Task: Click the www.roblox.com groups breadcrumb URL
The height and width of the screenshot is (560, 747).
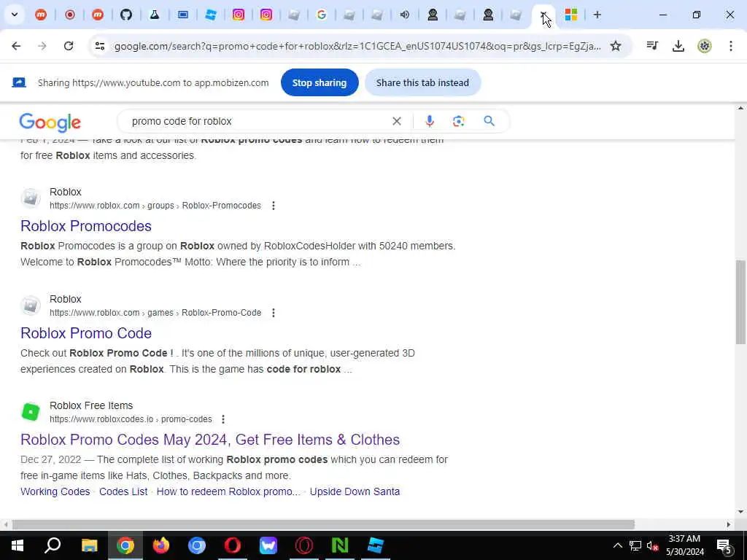Action: pyautogui.click(x=155, y=206)
